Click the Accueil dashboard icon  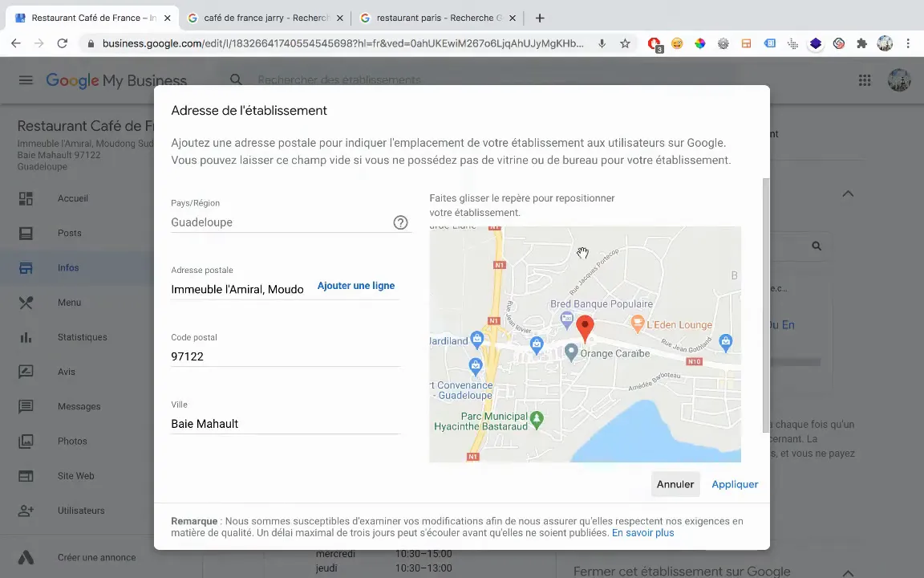pyautogui.click(x=26, y=198)
